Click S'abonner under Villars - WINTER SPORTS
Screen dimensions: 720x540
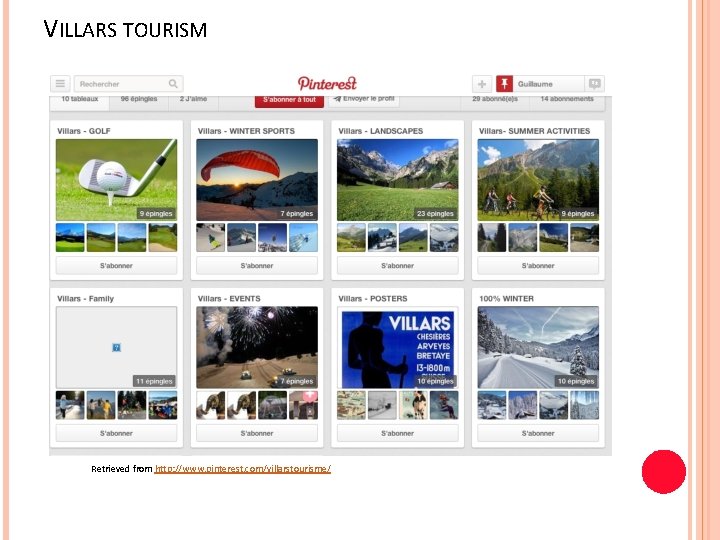tap(257, 265)
